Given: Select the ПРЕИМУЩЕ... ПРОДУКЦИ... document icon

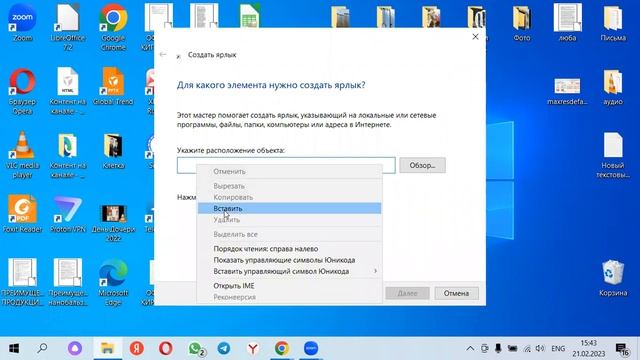Looking at the screenshot, I should (x=22, y=282).
